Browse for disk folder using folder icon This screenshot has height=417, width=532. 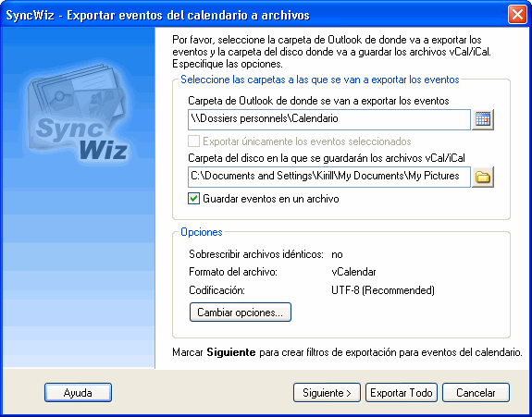[483, 177]
